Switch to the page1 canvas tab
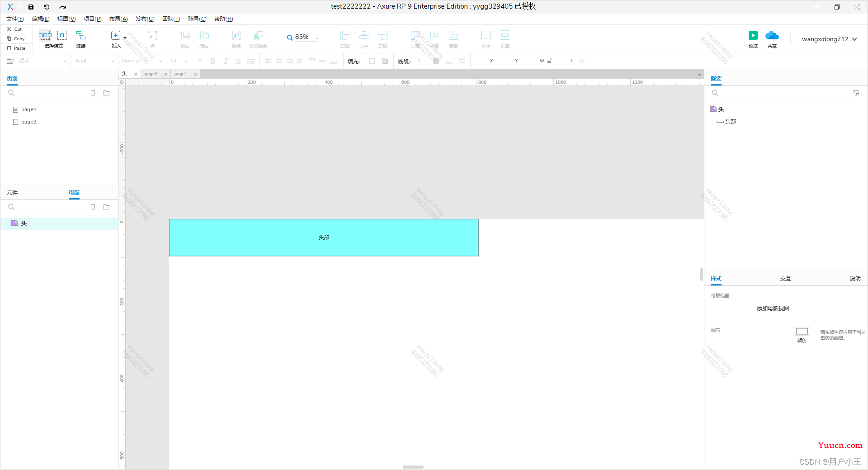 tap(181, 74)
